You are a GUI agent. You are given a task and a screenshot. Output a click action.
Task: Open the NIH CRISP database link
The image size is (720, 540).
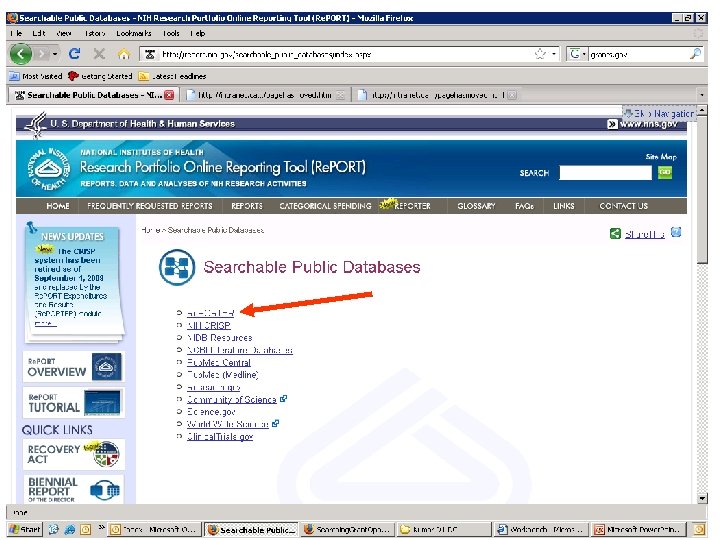tap(208, 325)
